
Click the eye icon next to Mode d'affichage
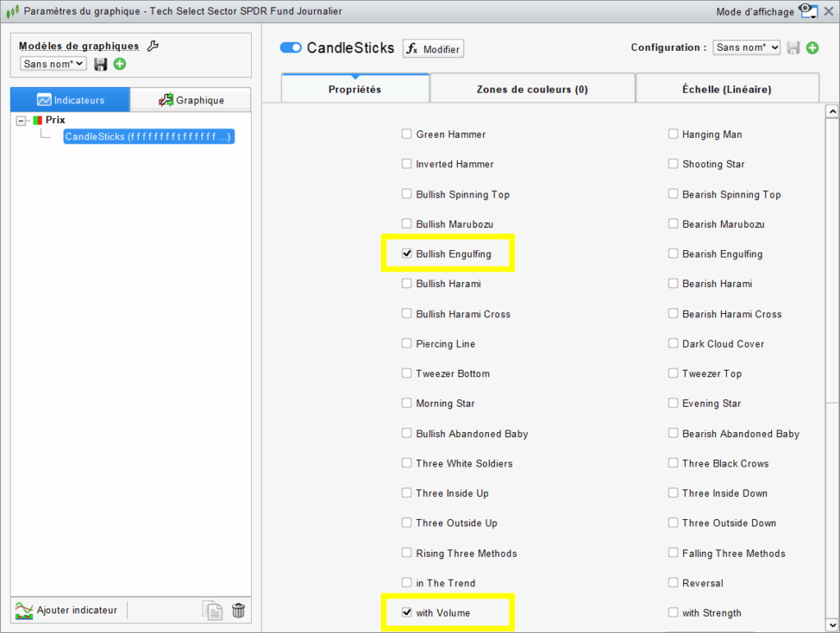tap(808, 11)
